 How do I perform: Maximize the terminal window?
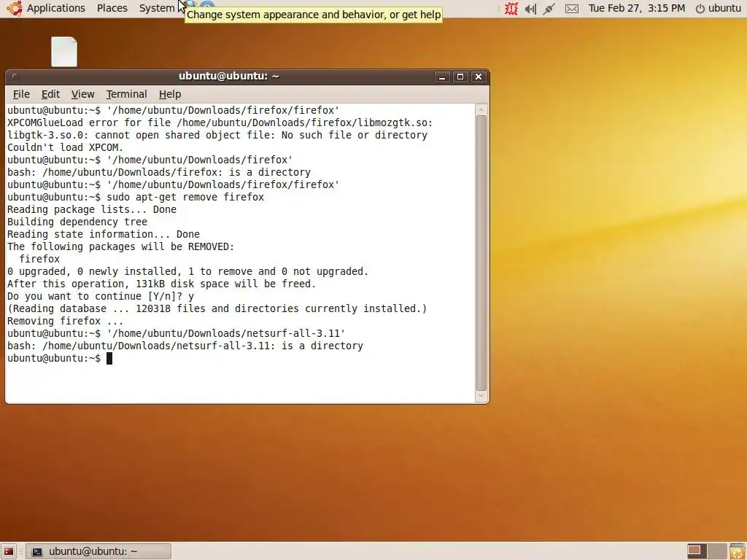pos(460,77)
